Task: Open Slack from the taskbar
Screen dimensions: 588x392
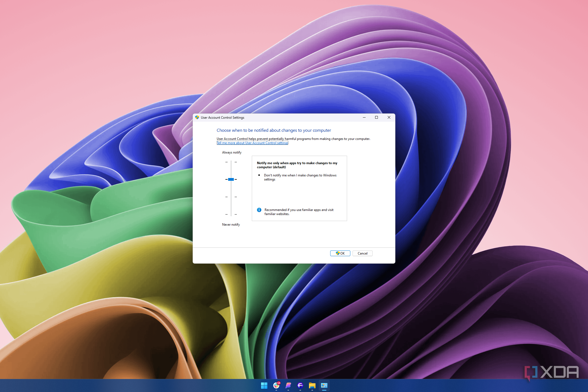Action: pyautogui.click(x=276, y=385)
